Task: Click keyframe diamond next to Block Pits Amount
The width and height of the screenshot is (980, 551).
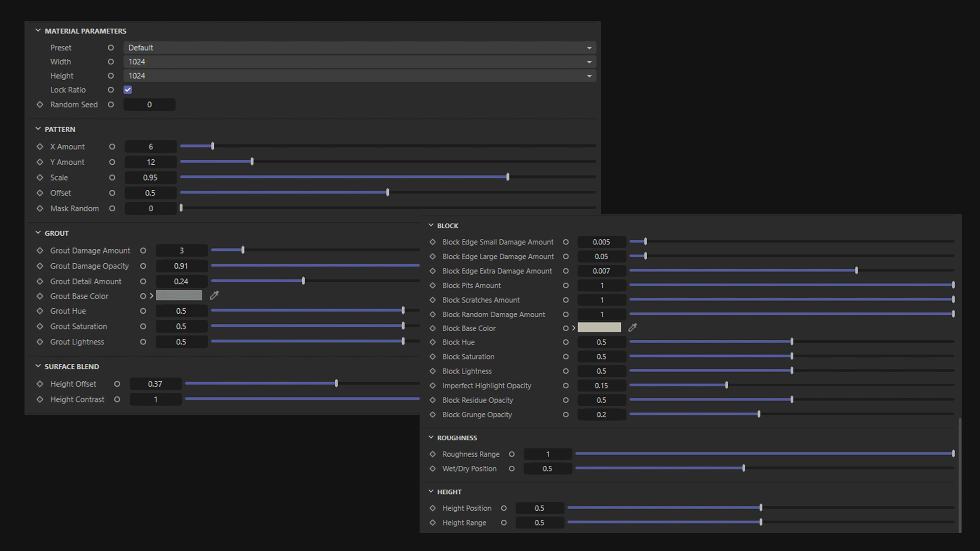Action: pyautogui.click(x=432, y=286)
